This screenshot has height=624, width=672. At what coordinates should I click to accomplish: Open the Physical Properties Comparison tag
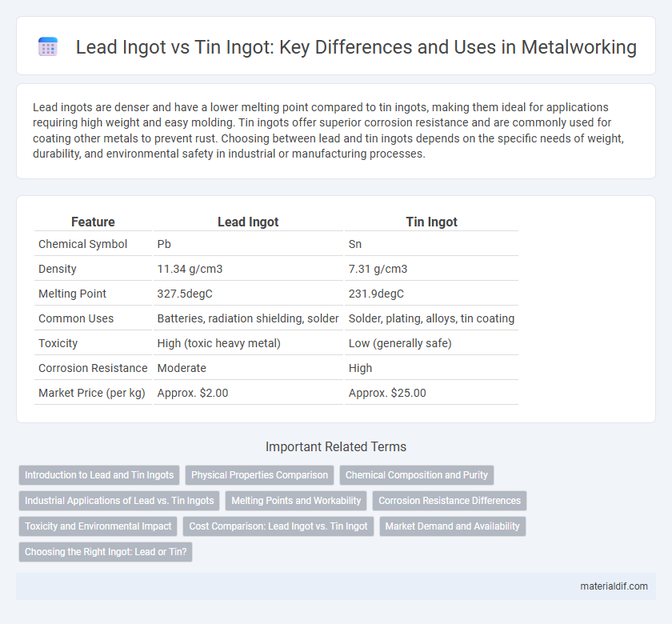pos(259,475)
